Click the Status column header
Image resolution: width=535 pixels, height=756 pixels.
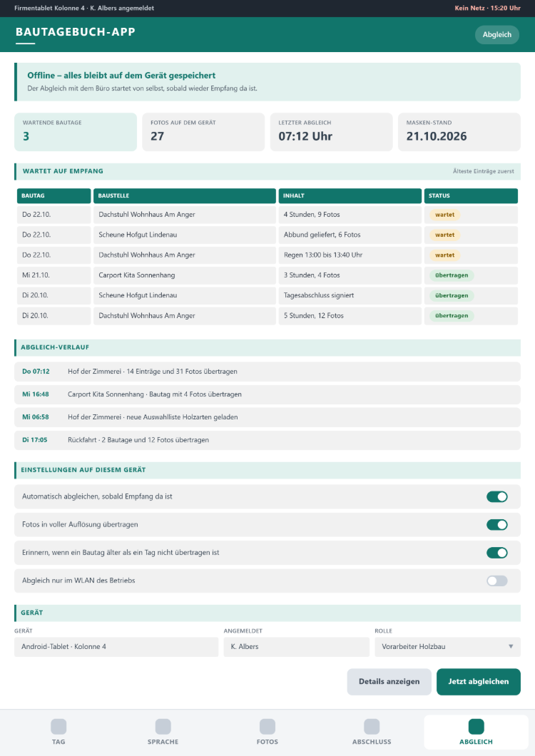[471, 195]
